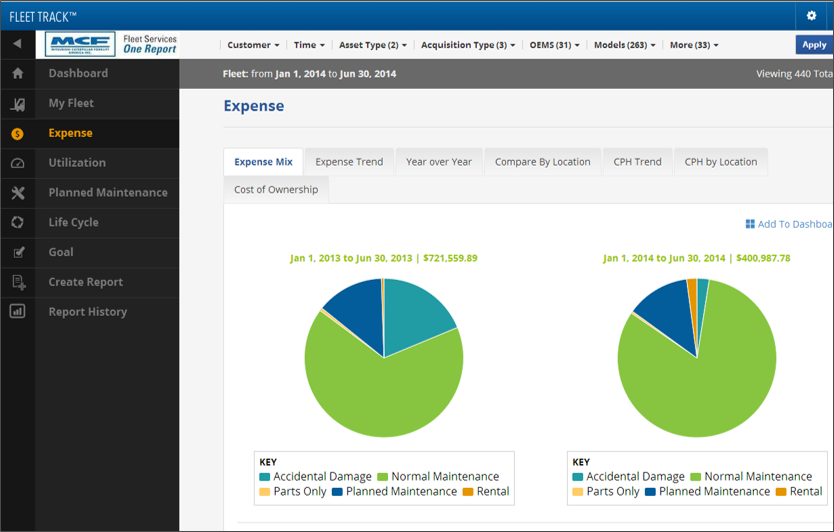Viewport: 834px width, 532px height.
Task: Click the Life Cycle icon
Action: click(17, 223)
